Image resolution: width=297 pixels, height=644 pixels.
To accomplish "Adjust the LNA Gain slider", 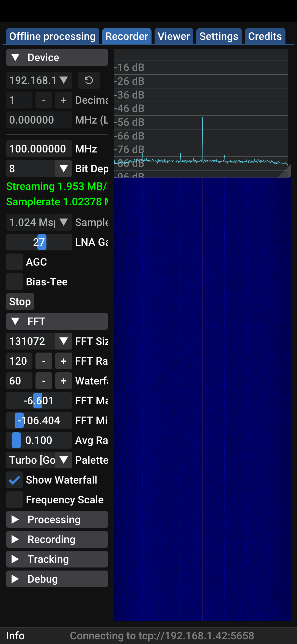I will click(x=39, y=242).
